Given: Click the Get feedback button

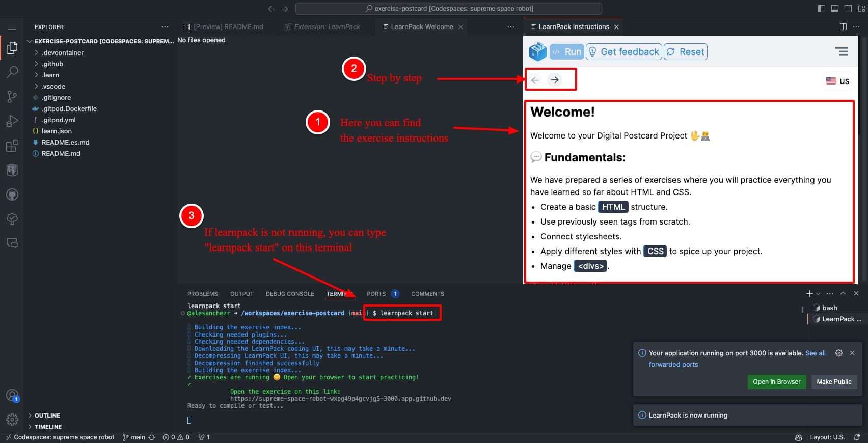Looking at the screenshot, I should click(624, 51).
